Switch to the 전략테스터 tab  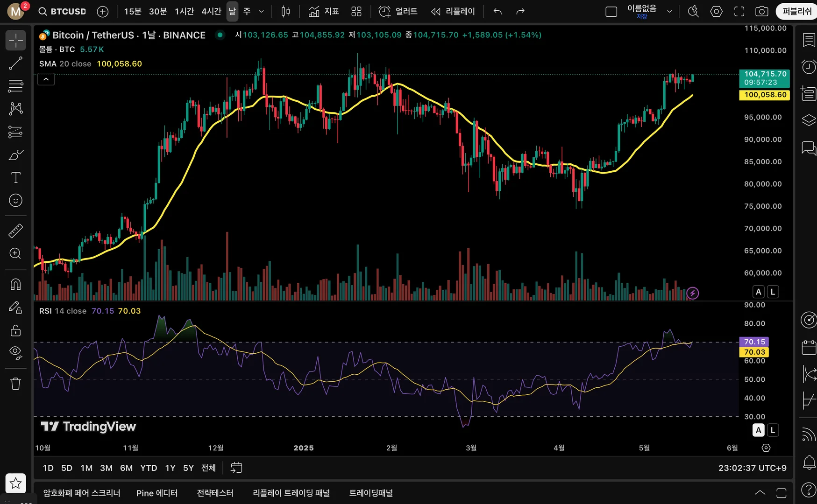215,493
